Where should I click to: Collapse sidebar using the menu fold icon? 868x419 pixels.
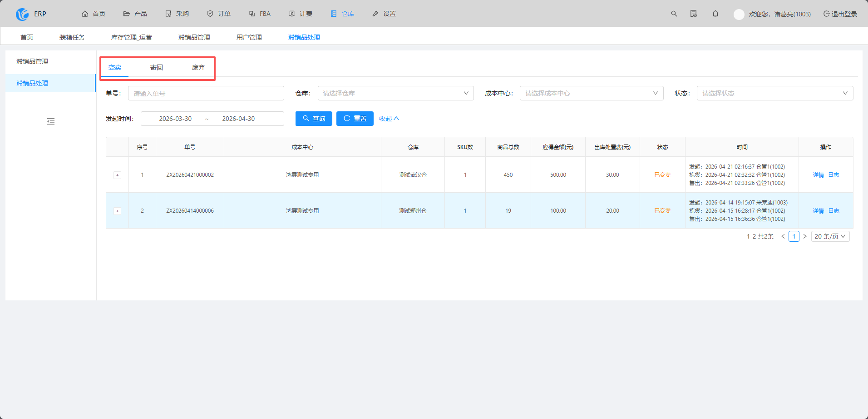(51, 121)
